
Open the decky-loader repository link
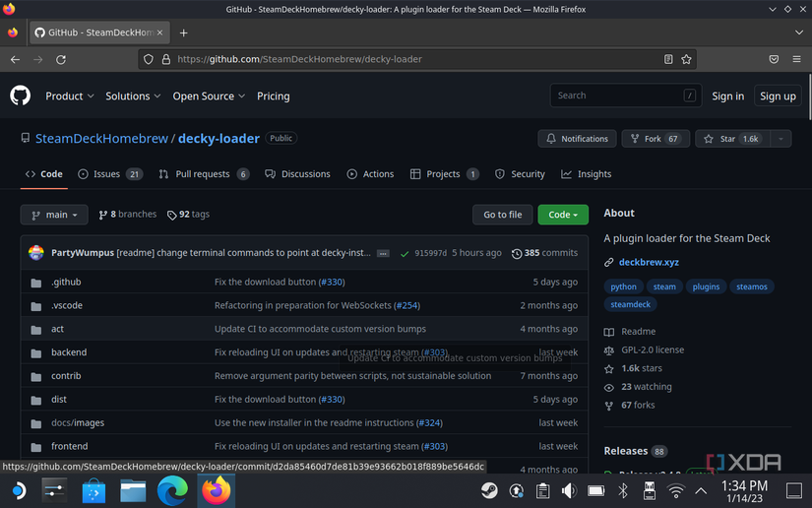click(219, 139)
